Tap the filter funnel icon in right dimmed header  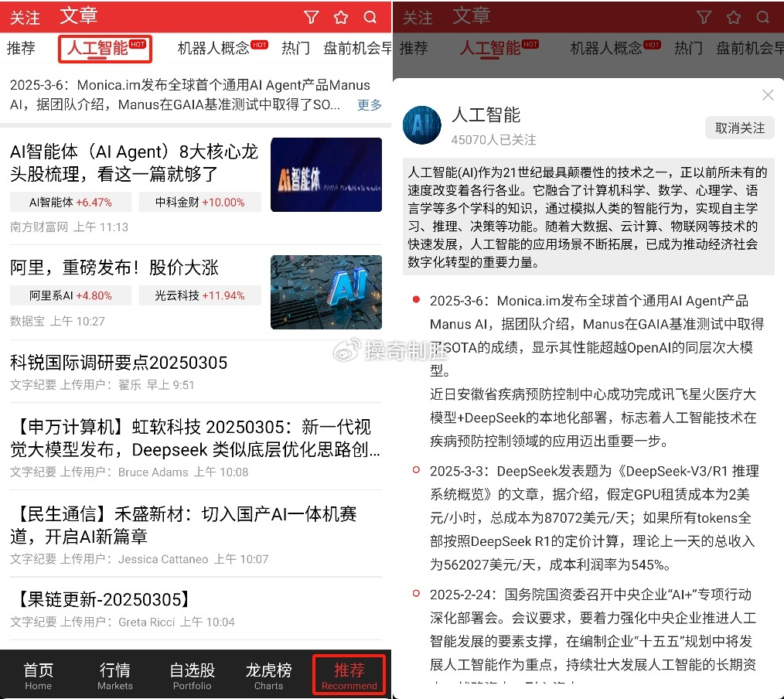pos(704,18)
